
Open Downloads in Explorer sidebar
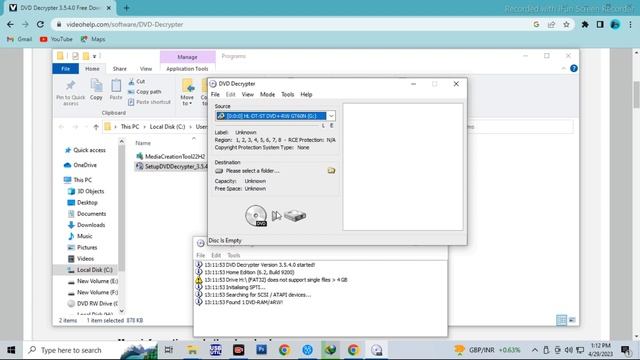[87, 225]
